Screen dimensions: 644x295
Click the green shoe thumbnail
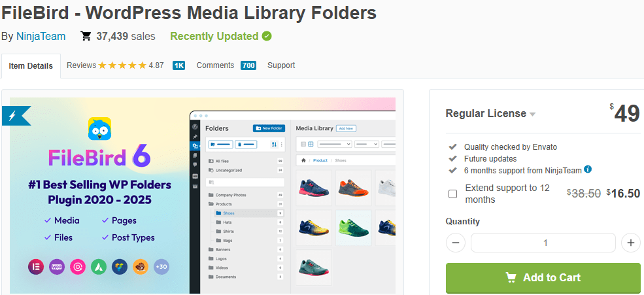(353, 228)
